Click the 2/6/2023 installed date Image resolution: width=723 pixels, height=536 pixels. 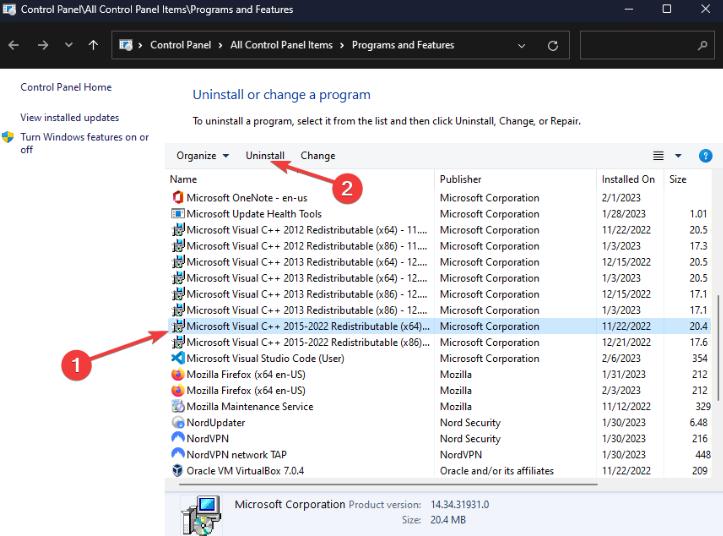click(621, 358)
